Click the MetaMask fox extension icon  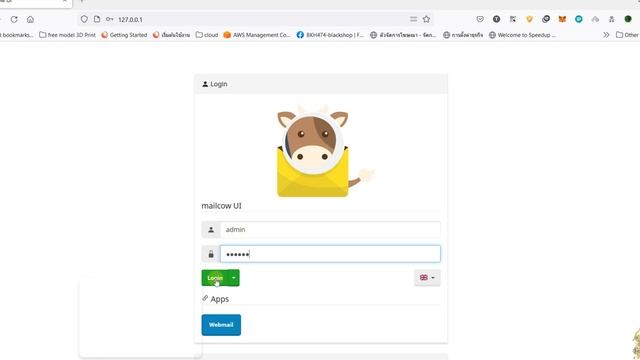(562, 19)
